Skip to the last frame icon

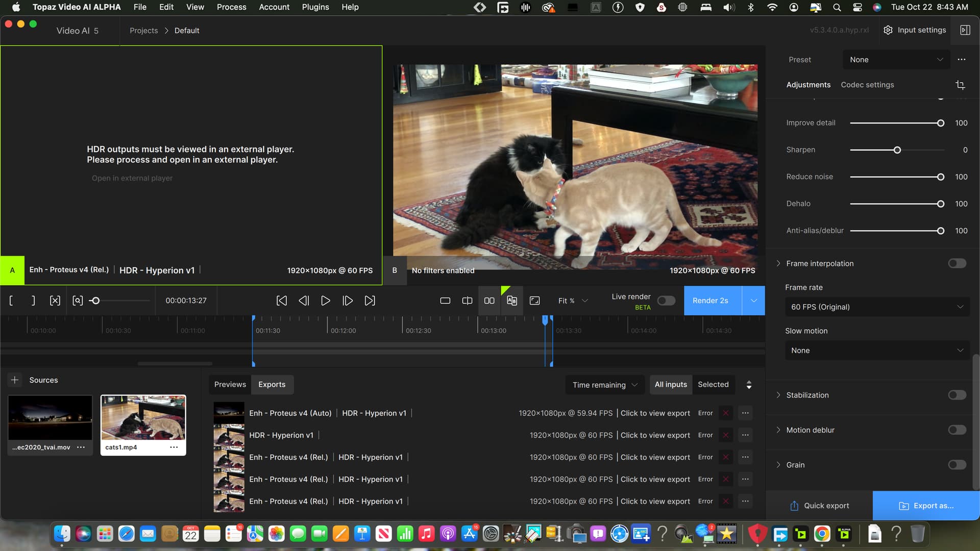370,300
